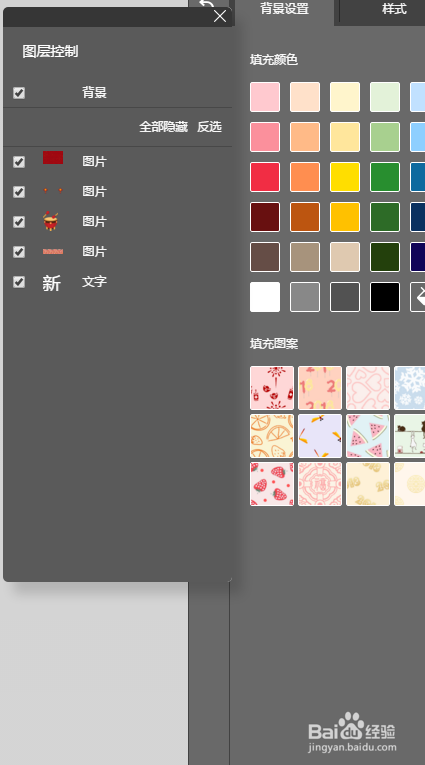Image resolution: width=425 pixels, height=765 pixels.
Task: Pick the forest green fill color
Action: (385, 217)
